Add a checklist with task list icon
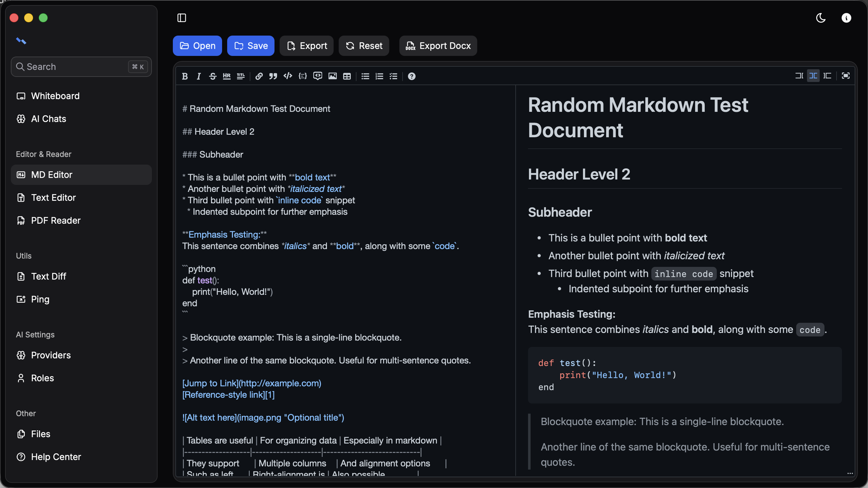Screen dimensions: 868x488 tap(393, 76)
